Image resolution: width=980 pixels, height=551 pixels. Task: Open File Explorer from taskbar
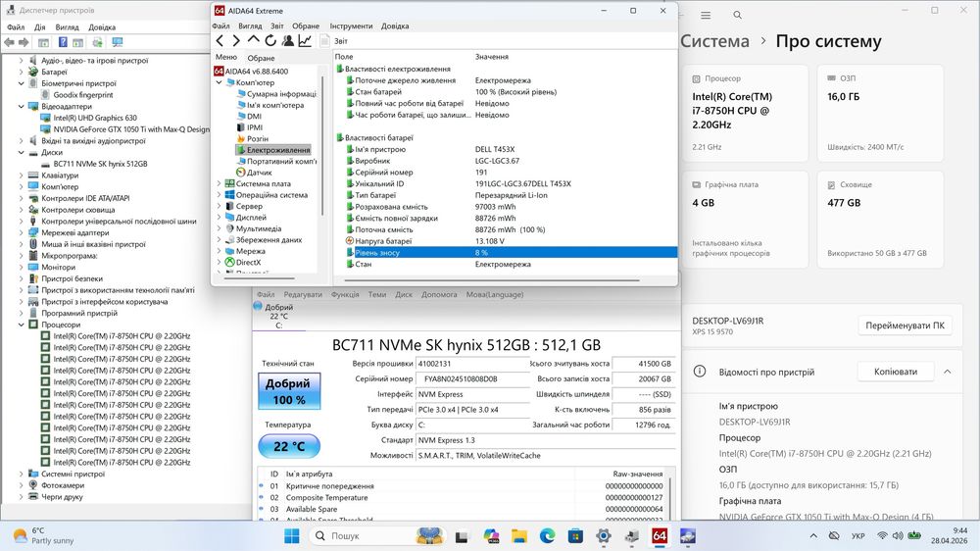pyautogui.click(x=518, y=536)
